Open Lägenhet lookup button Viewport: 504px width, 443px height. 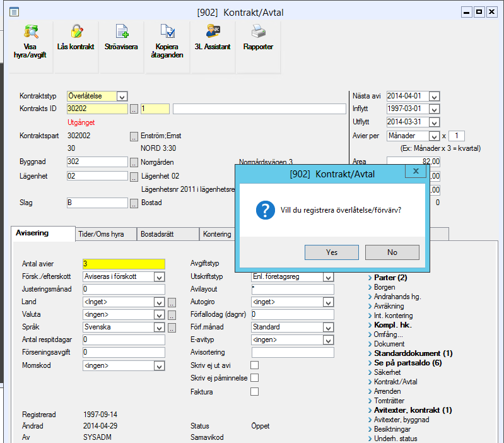tap(134, 177)
